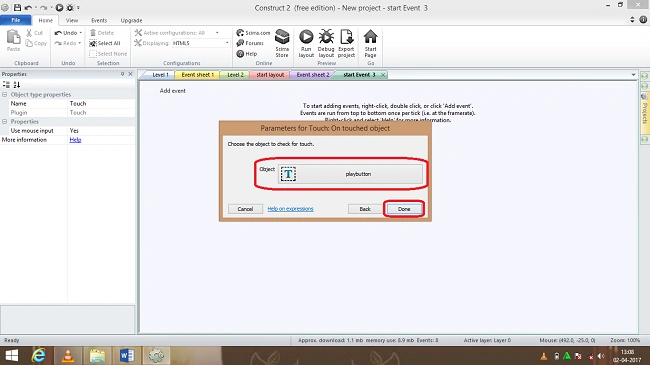650x365 pixels.
Task: Click the Redo arrow in ribbon
Action: click(58, 43)
